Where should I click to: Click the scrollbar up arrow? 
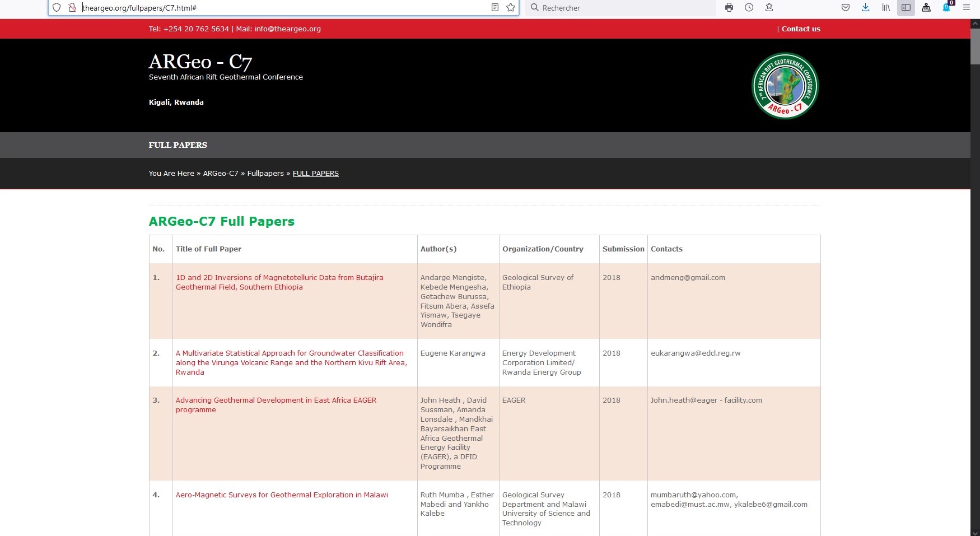[975, 23]
